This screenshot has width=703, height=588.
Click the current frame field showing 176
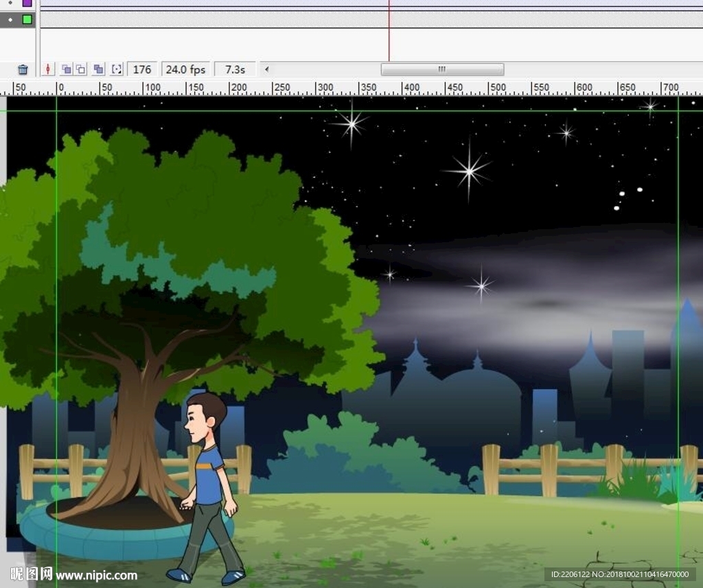pyautogui.click(x=142, y=69)
